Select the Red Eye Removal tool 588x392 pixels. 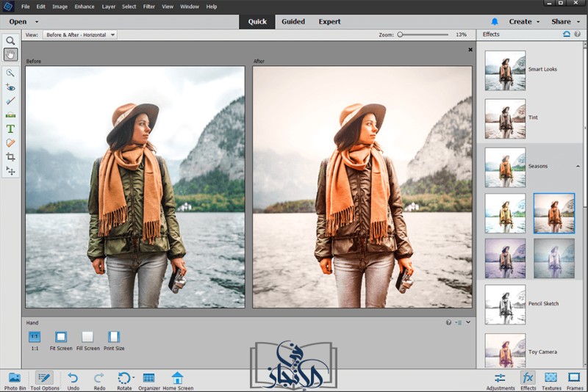click(10, 87)
